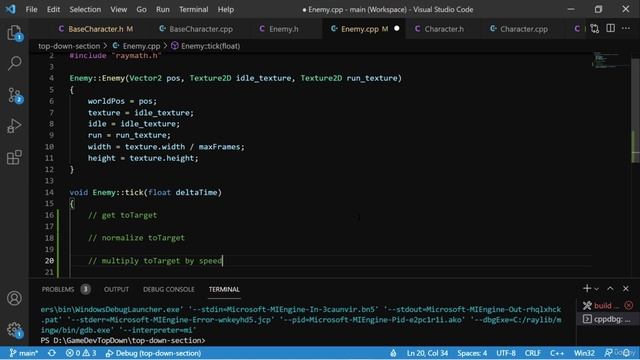The height and width of the screenshot is (360, 640).
Task: Click Ln 20, Col 34 cursor position
Action: click(x=427, y=353)
